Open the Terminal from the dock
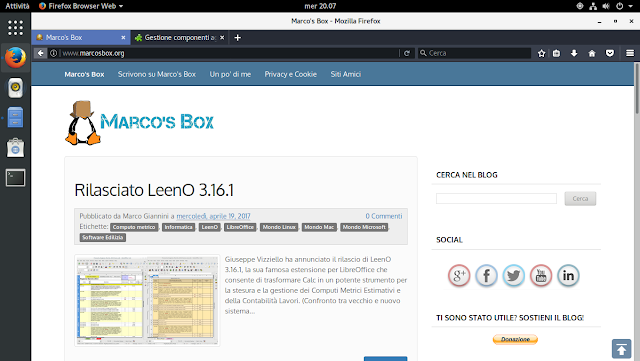This screenshot has width=640, height=361. pos(16,178)
